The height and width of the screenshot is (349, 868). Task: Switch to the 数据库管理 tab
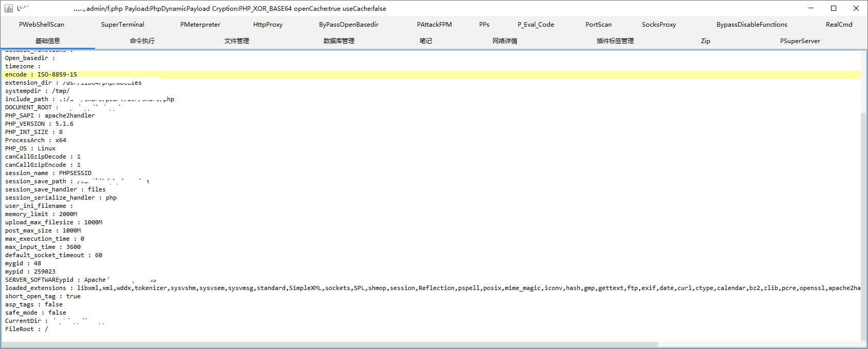pos(339,41)
